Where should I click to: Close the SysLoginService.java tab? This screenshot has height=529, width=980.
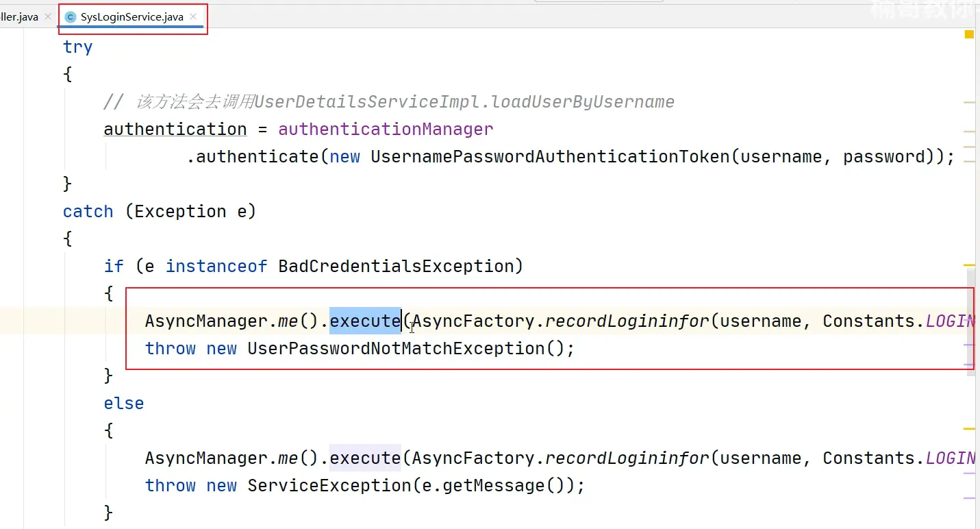[194, 16]
